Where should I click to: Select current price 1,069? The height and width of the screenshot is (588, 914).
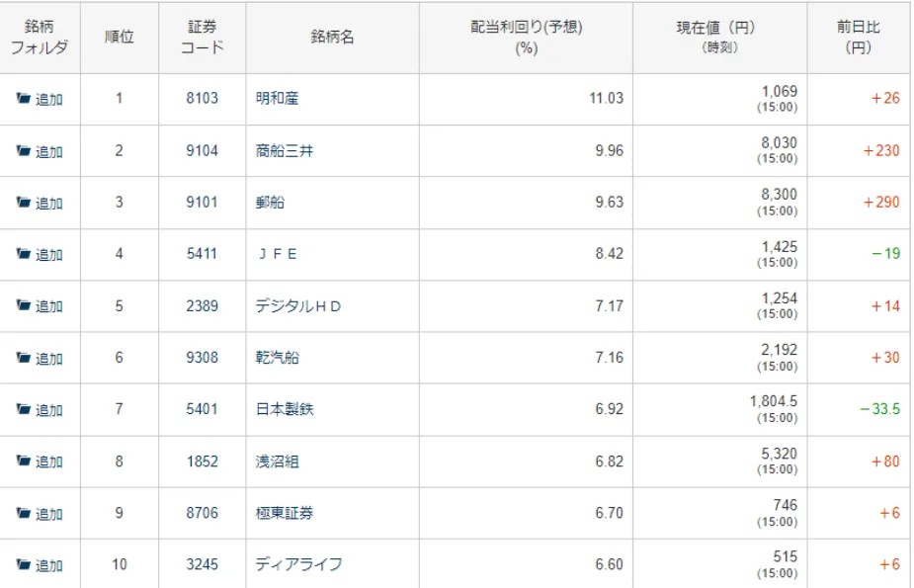point(780,92)
